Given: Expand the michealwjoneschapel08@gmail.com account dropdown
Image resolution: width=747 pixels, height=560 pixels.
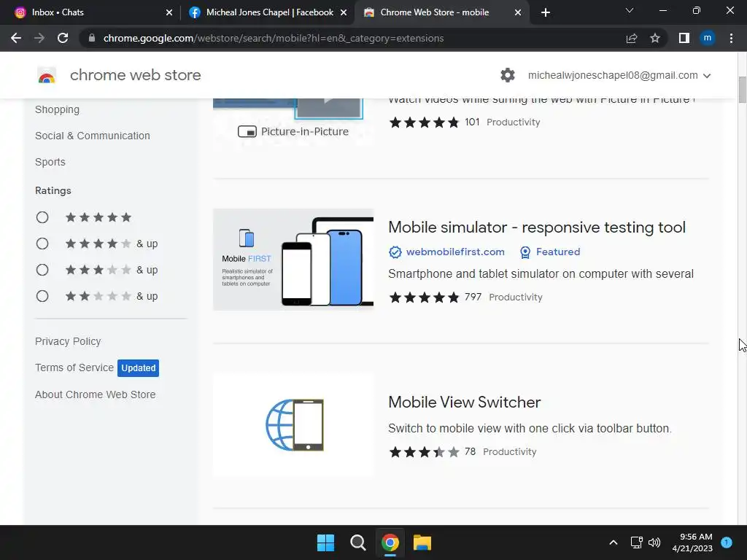Looking at the screenshot, I should tap(619, 75).
